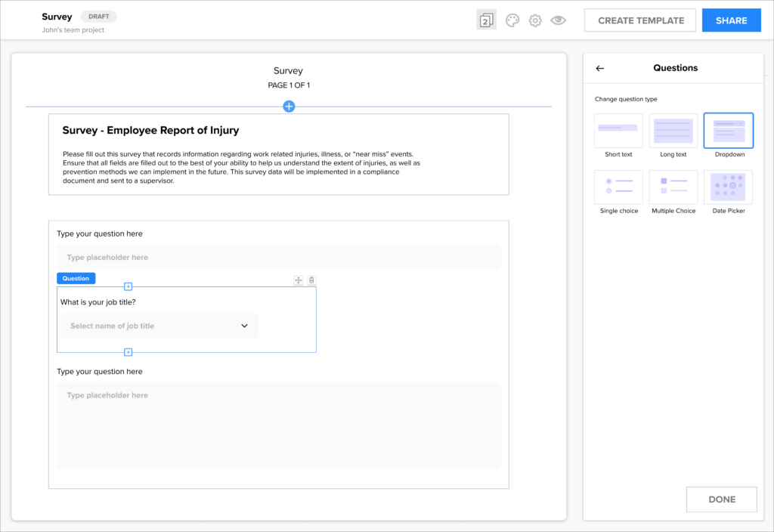Open the Select name of job title dropdown
The image size is (774, 532).
tap(158, 326)
